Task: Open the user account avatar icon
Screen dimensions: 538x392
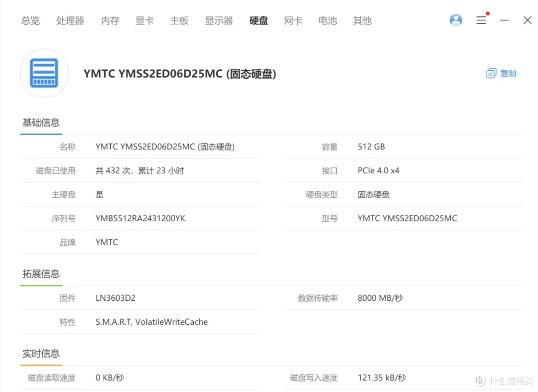Action: 456,20
